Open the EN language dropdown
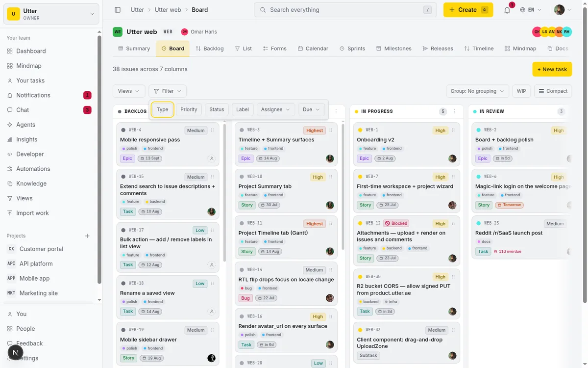 [531, 10]
